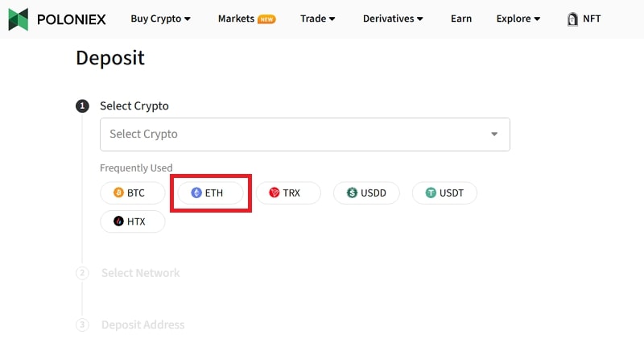Click the TRX coin icon
644x364 pixels.
pos(275,193)
